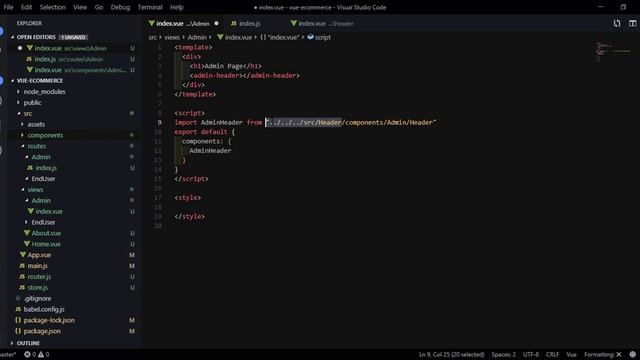This screenshot has height=360, width=640.
Task: Expand the public folder
Action: 32,102
